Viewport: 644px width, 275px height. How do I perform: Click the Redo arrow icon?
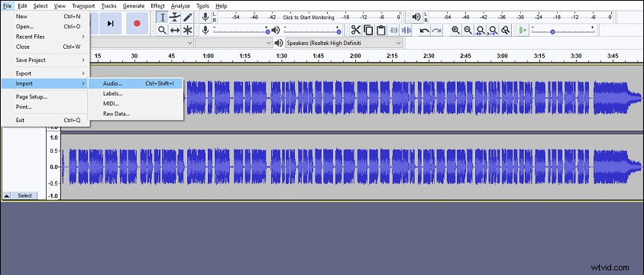[437, 30]
